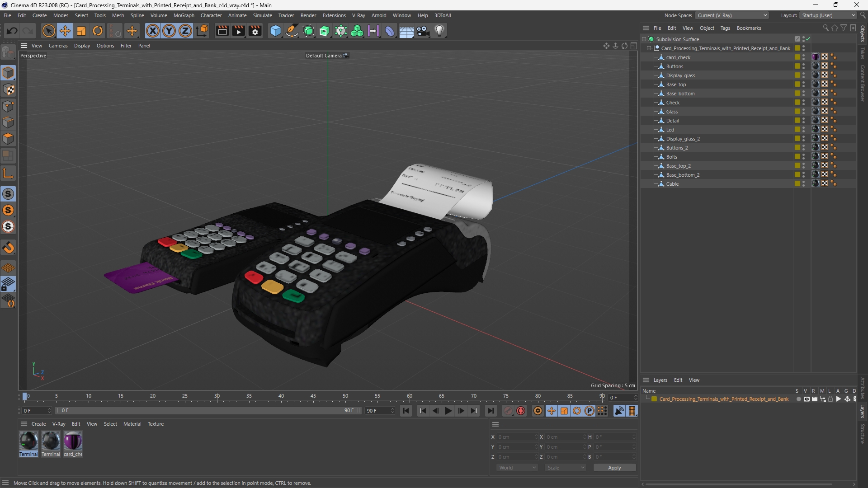Go to start of animation

(x=406, y=411)
